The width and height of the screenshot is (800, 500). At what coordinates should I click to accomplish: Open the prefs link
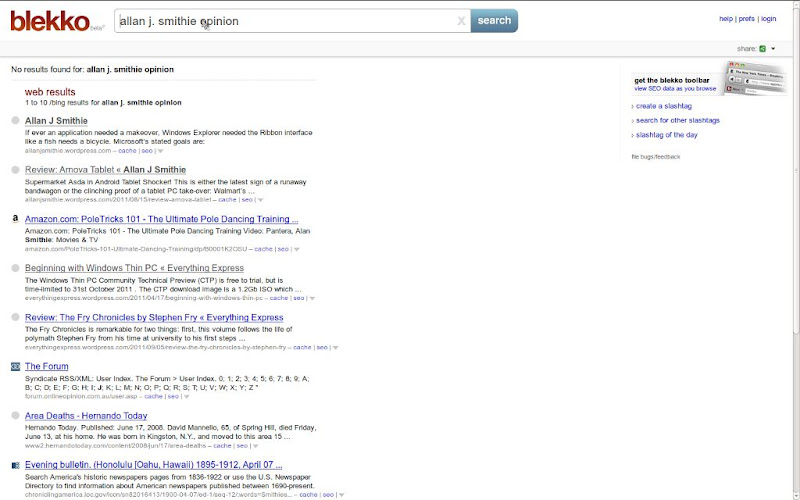(746, 19)
